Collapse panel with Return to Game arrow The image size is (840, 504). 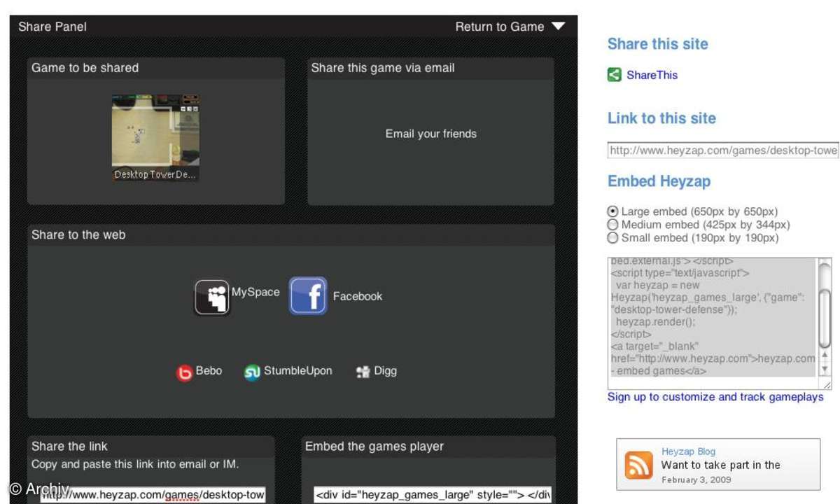(x=558, y=27)
